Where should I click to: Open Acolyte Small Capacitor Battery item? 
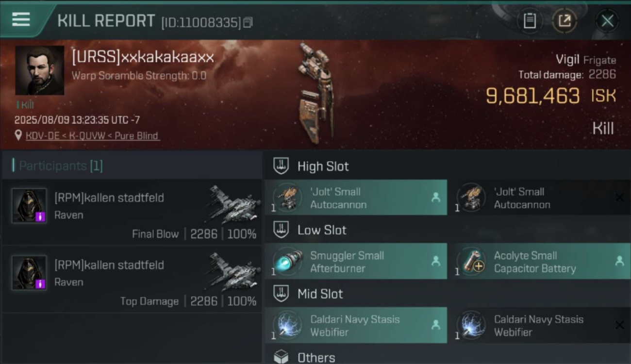click(539, 262)
